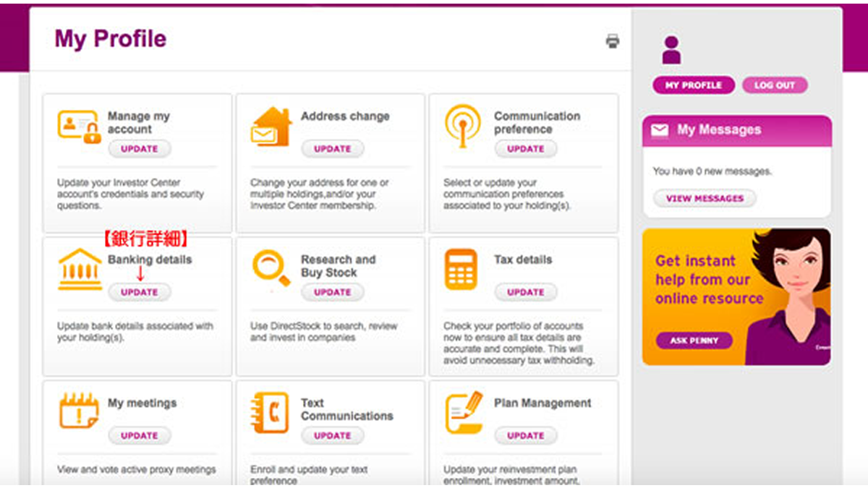Click the user avatar icon

click(x=671, y=50)
